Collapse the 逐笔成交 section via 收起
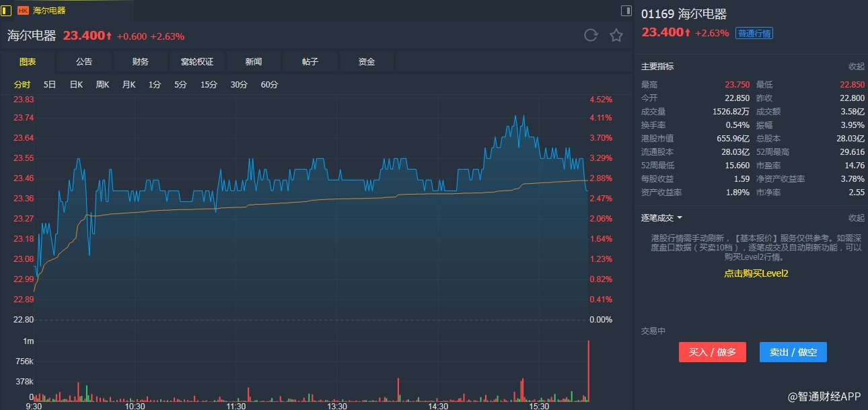This screenshot has width=868, height=410. click(x=856, y=218)
